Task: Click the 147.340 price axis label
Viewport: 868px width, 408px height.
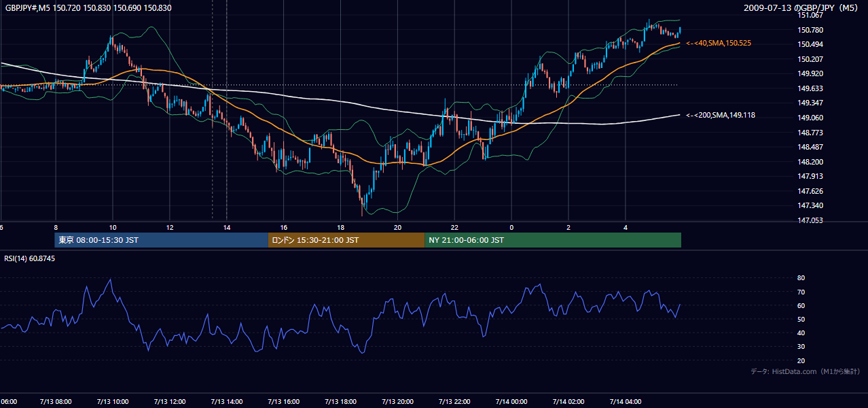Action: (810, 205)
